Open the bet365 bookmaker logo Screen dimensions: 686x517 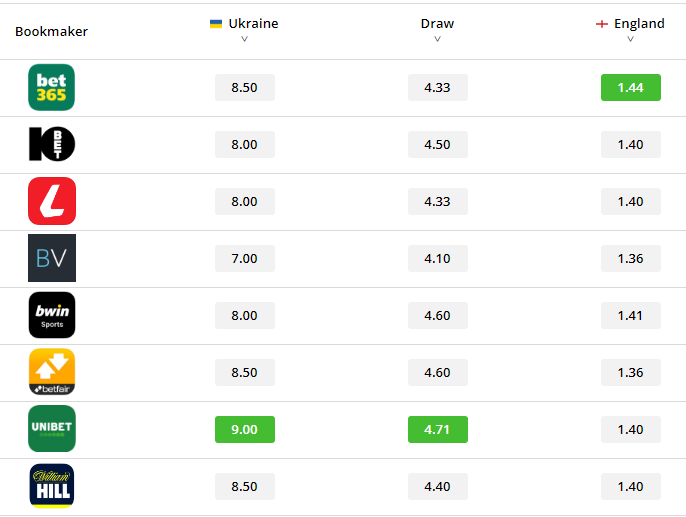point(52,87)
